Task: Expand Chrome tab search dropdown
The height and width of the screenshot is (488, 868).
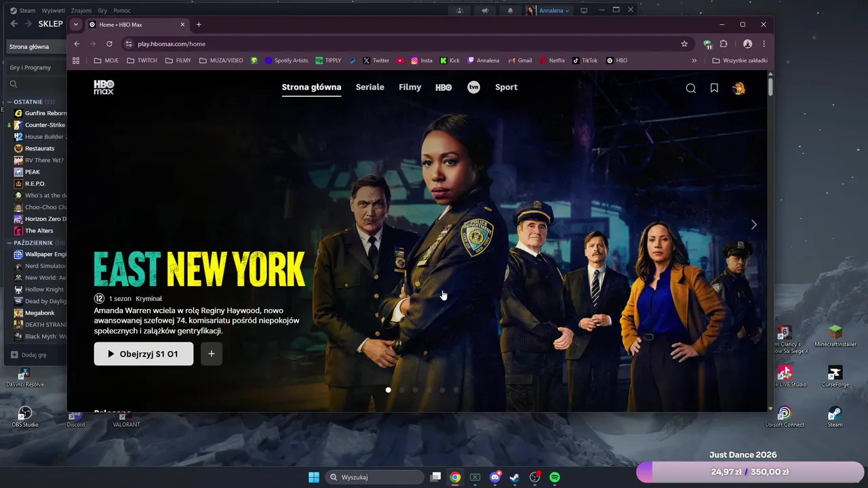Action: click(x=76, y=24)
